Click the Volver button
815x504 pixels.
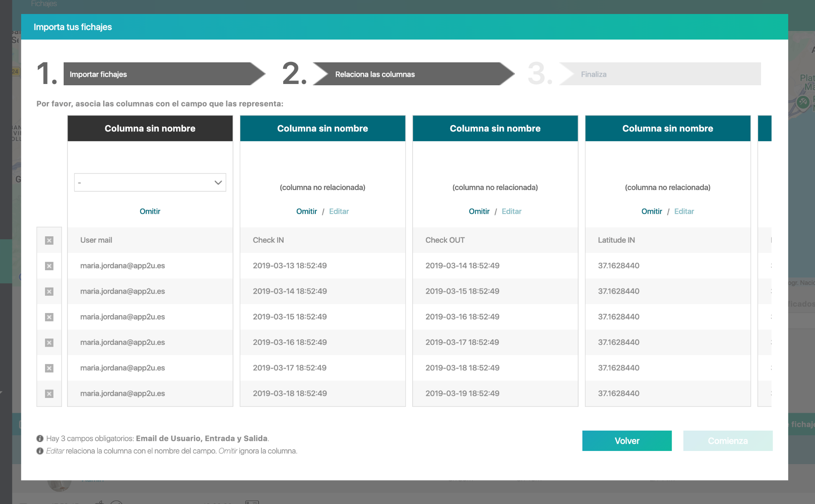tap(627, 441)
